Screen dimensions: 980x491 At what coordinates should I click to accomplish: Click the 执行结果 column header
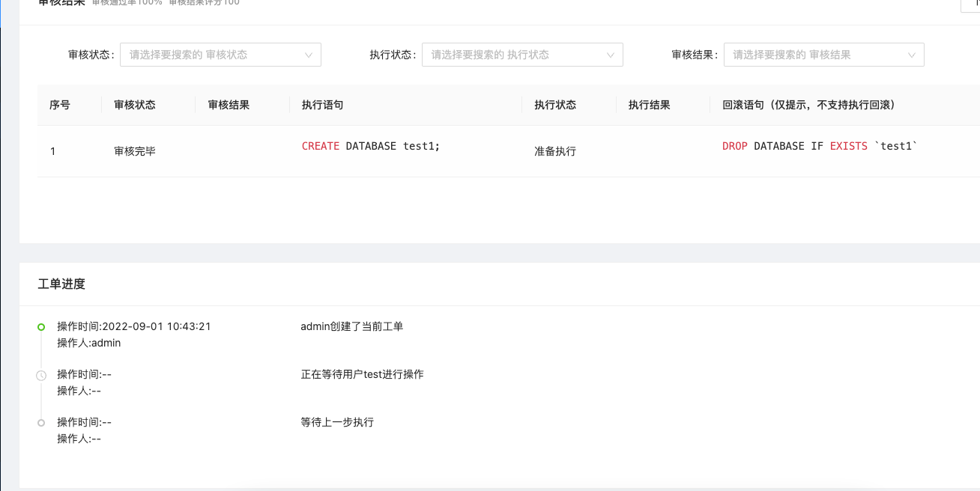pos(650,105)
